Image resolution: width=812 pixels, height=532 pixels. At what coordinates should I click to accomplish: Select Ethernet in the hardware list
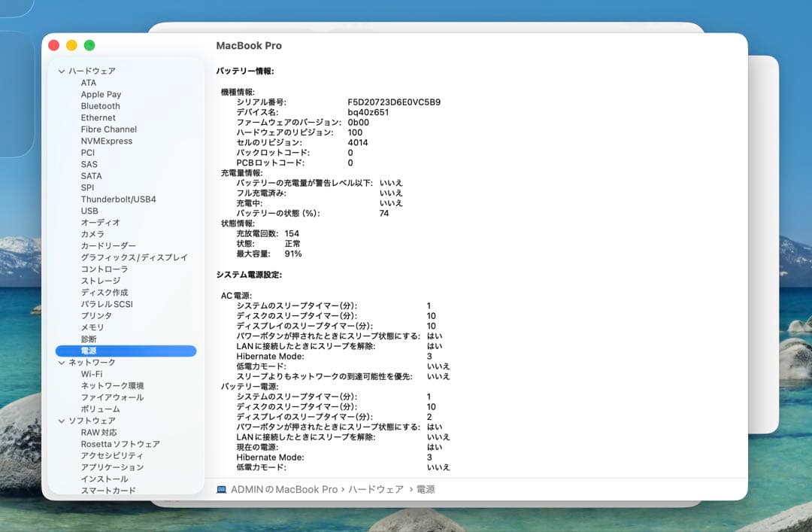click(98, 117)
